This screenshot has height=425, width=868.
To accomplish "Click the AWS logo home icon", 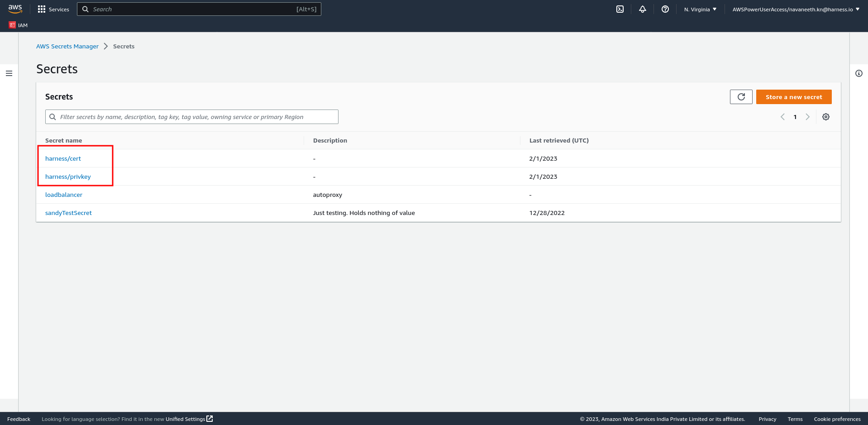I will pos(15,9).
